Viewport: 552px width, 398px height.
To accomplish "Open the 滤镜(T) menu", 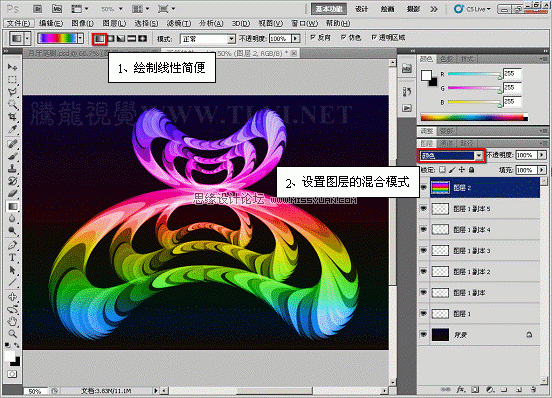I will pos(179,23).
